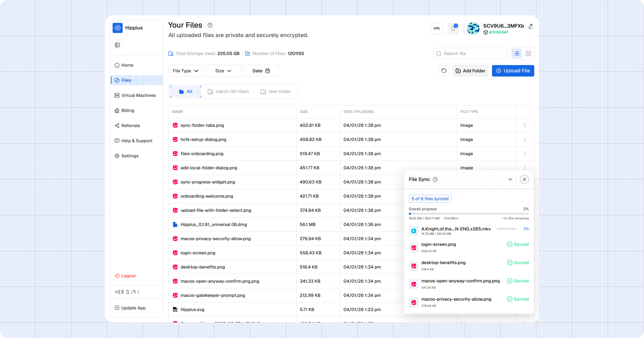Screen dimensions: 644x338
Task: Collapse the sidebar with panel icon
Action: coord(117,45)
